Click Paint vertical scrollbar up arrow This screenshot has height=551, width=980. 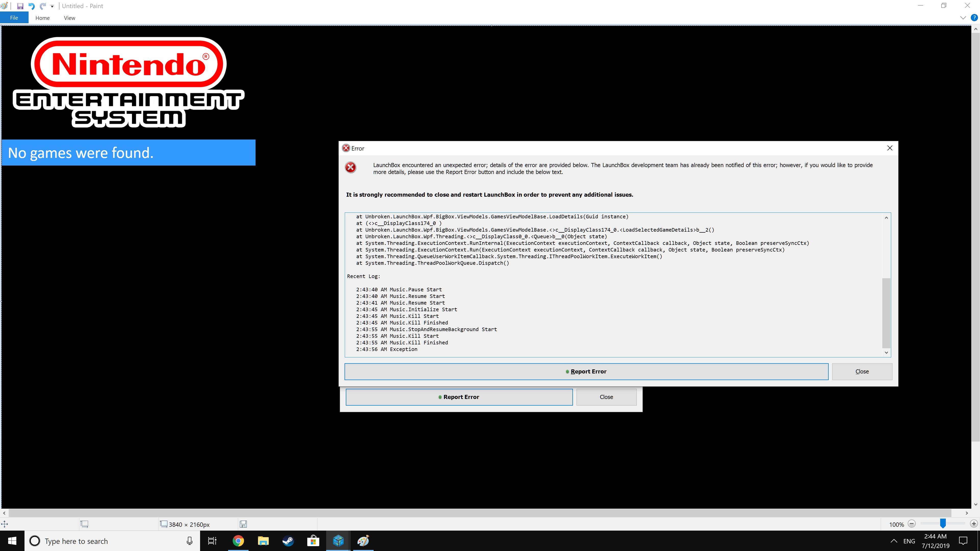tap(976, 29)
